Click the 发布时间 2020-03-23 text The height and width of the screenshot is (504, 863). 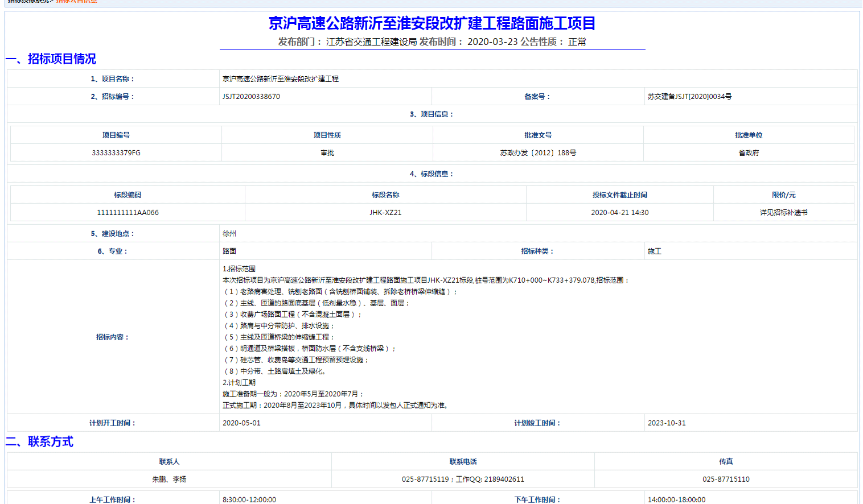click(469, 42)
